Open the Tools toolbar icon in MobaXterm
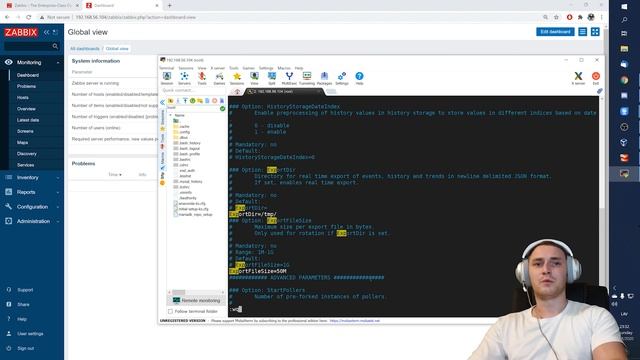 point(202,78)
